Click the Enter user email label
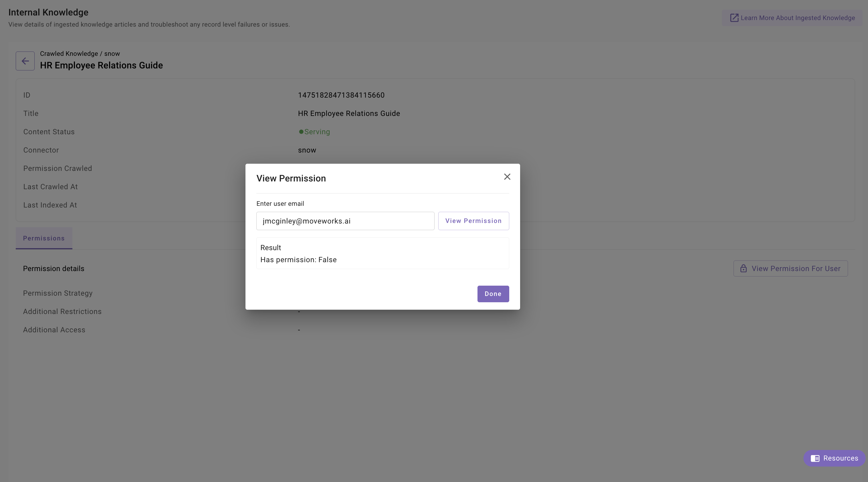The width and height of the screenshot is (868, 482). (x=280, y=204)
